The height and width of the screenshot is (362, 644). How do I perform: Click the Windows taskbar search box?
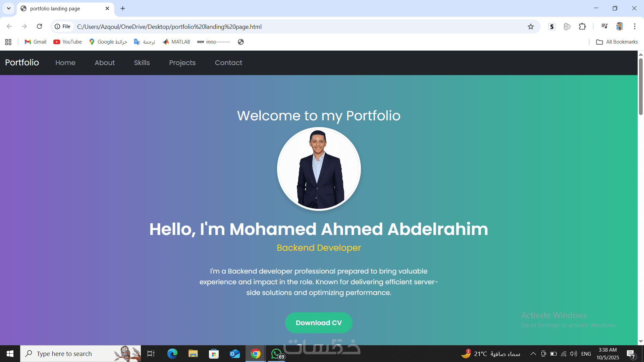[x=80, y=354]
